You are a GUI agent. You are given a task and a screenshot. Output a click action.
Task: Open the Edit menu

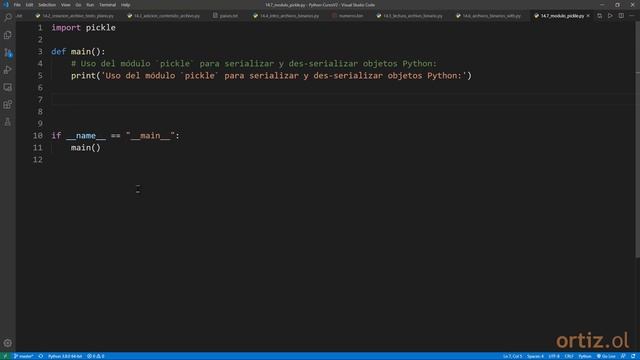click(x=29, y=5)
